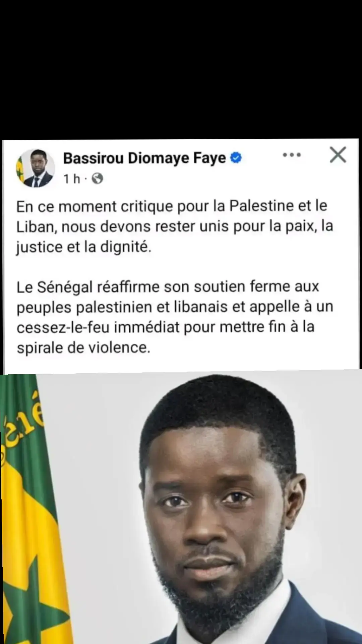Click the globe public audience icon
Screen dimensions: 362x644
[x=97, y=178]
